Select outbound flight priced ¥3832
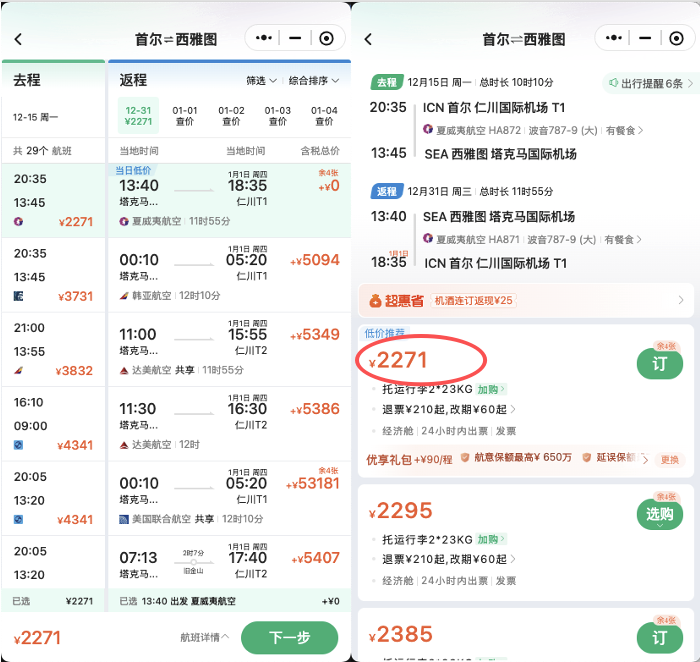This screenshot has width=700, height=662. (x=53, y=350)
